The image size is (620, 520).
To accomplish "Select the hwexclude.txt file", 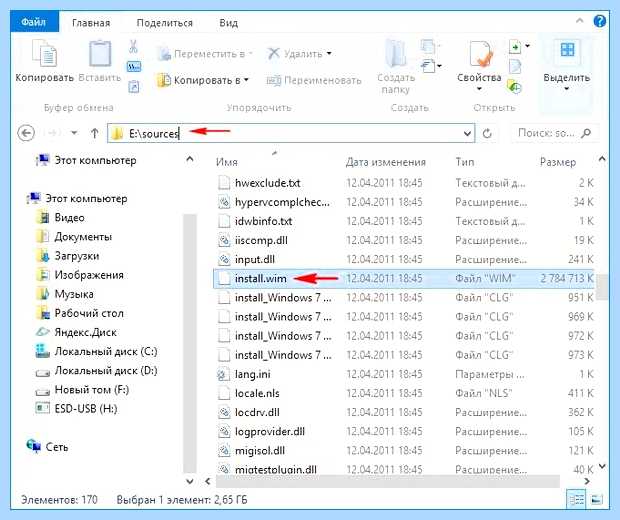I will tap(268, 183).
